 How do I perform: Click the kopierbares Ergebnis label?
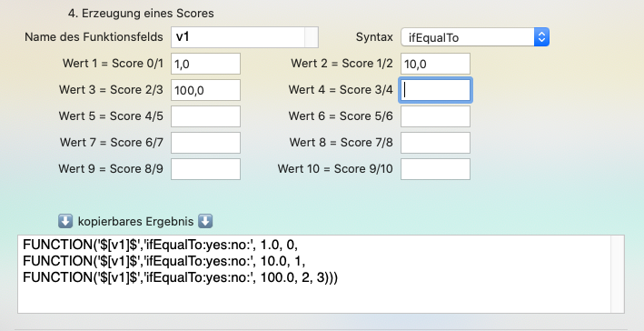(135, 222)
